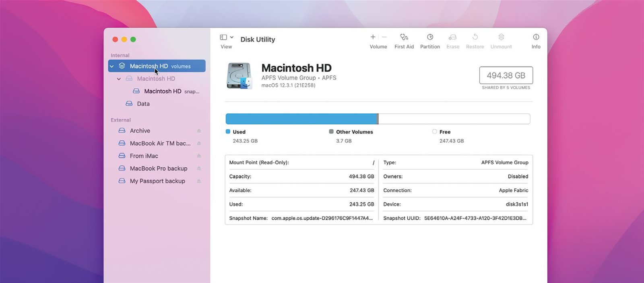Screen dimensions: 644x283
Task: Eject the From iMac disk
Action: [199, 156]
